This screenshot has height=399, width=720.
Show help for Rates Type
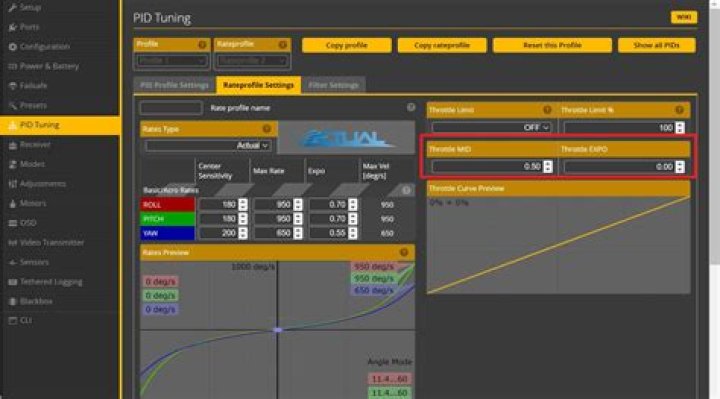(x=266, y=129)
